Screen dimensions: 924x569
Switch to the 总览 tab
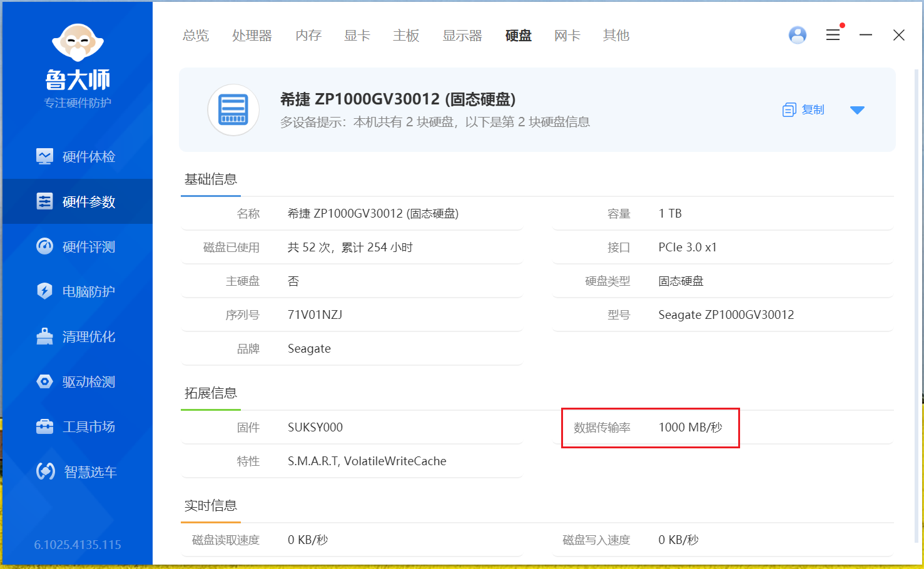coord(196,36)
